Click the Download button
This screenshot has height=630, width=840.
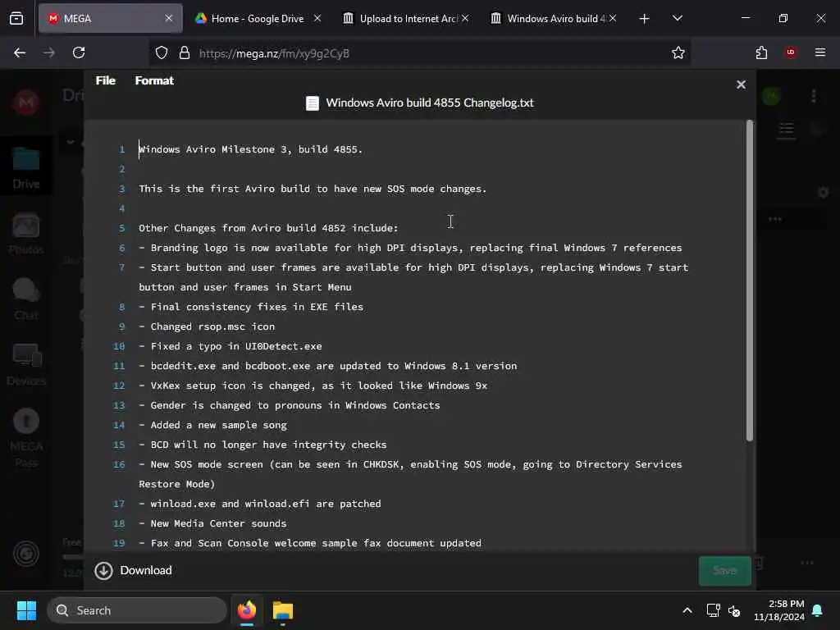tap(134, 571)
